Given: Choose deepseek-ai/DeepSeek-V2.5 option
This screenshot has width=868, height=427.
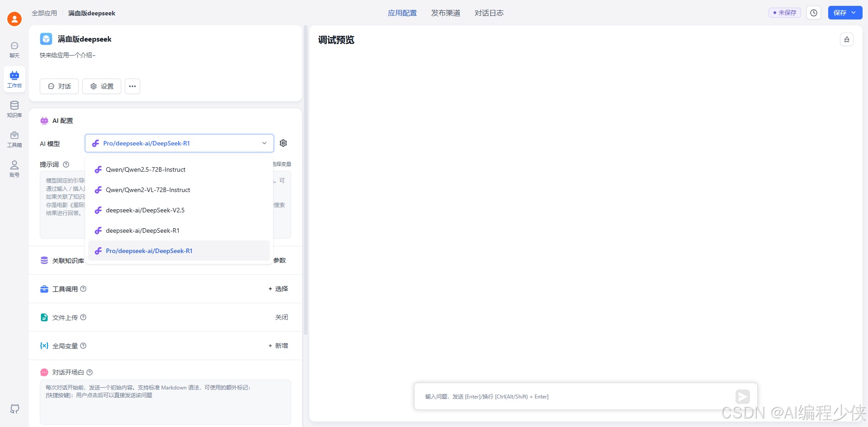Looking at the screenshot, I should pos(179,210).
